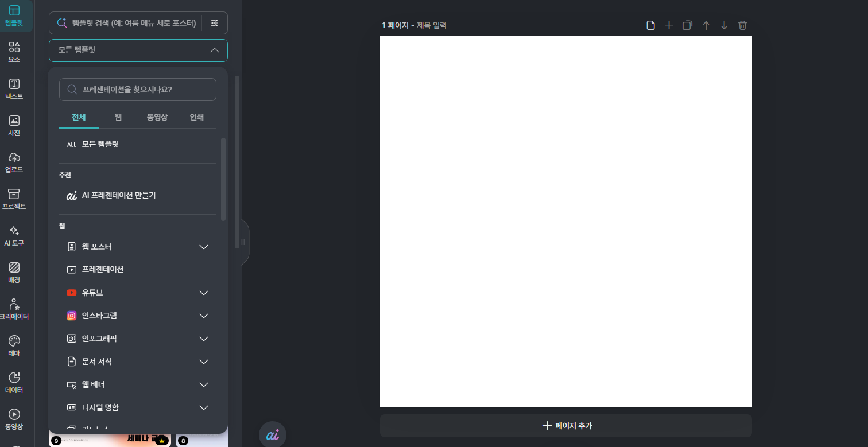Expand the 인스타그램 category
Image resolution: width=868 pixels, height=447 pixels.
[203, 316]
